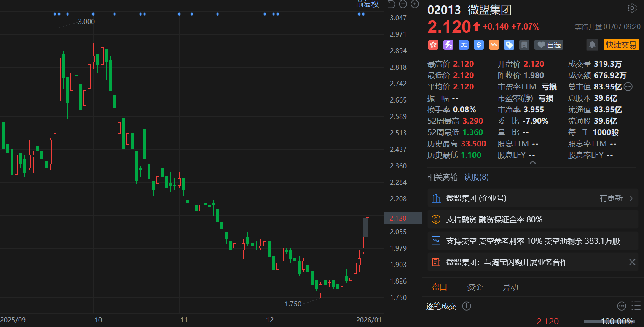644x327 pixels.
Task: Click the purple lightning Level 2 icon
Action: click(x=448, y=45)
